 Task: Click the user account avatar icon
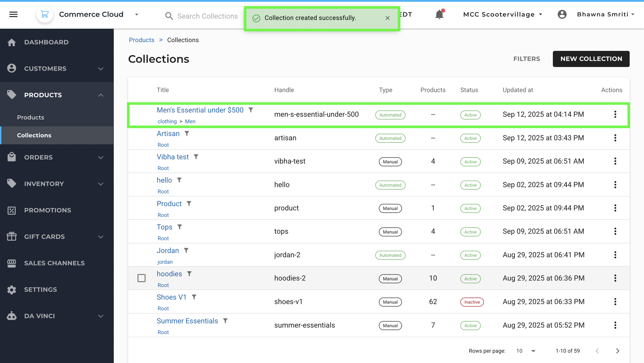pos(562,14)
